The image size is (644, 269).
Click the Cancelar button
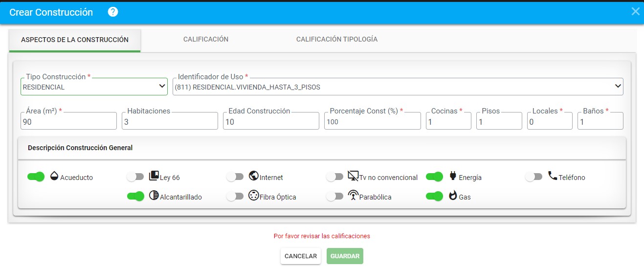pyautogui.click(x=301, y=256)
